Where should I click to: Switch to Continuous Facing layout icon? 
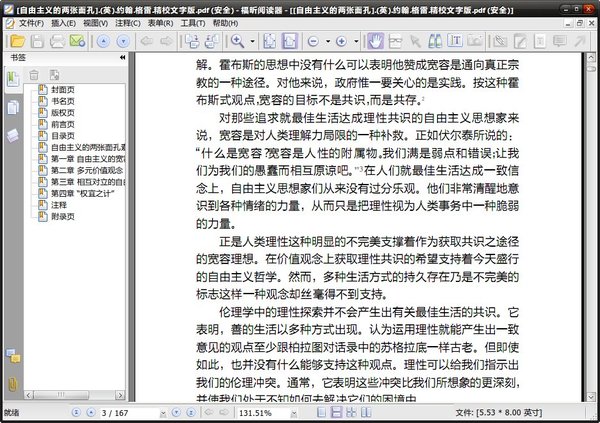(x=351, y=412)
